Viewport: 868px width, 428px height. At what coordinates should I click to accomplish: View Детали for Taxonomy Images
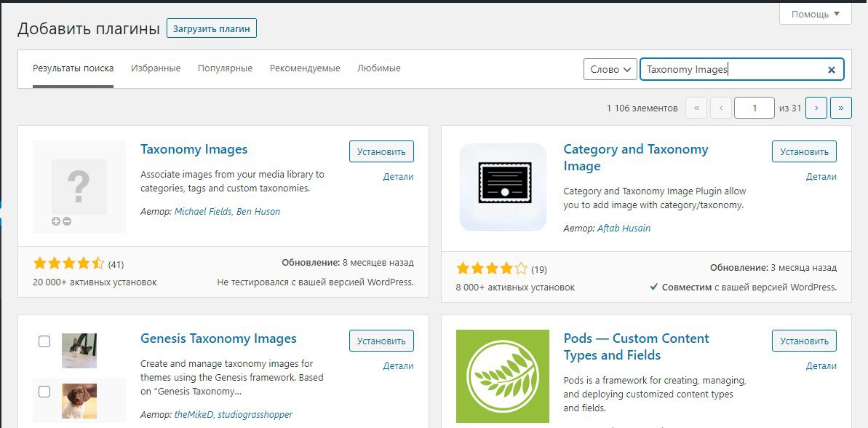tap(398, 177)
